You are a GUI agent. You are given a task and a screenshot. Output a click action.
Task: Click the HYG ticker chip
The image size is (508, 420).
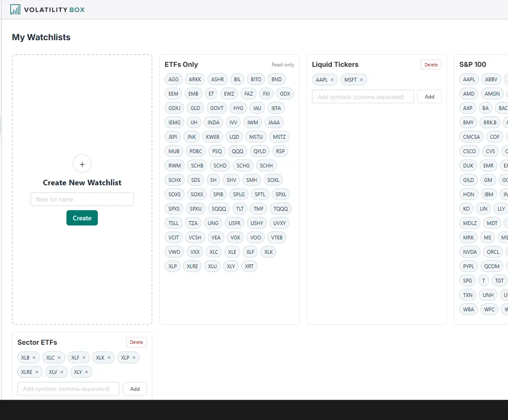coord(238,108)
